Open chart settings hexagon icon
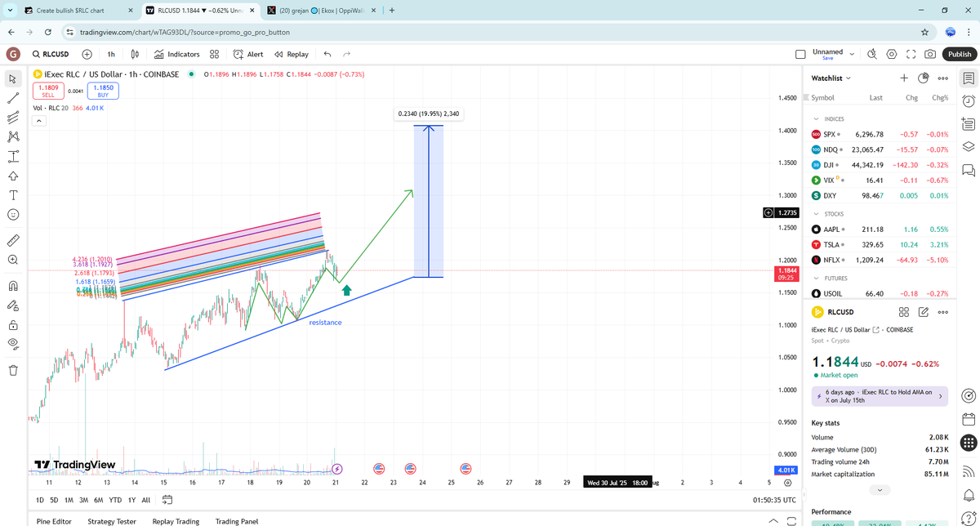This screenshot has height=526, width=980. [x=892, y=54]
